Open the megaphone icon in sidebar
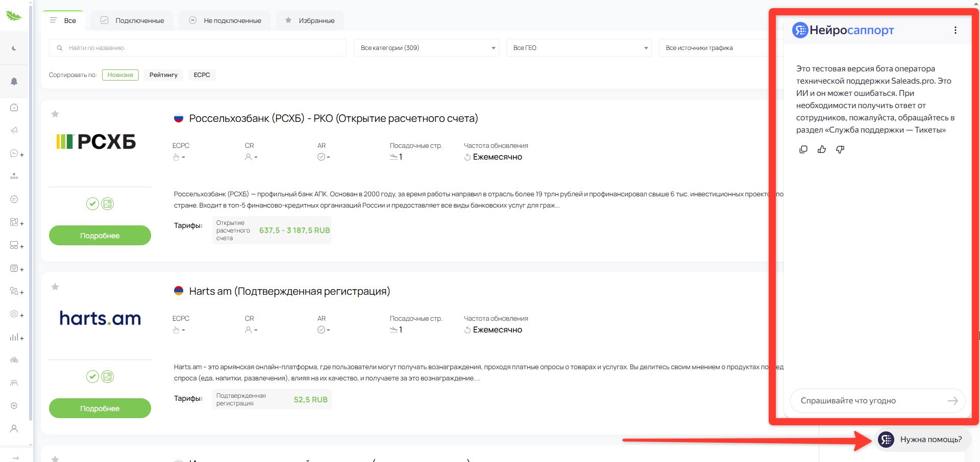Screen dimensions: 980x462 pos(14,130)
